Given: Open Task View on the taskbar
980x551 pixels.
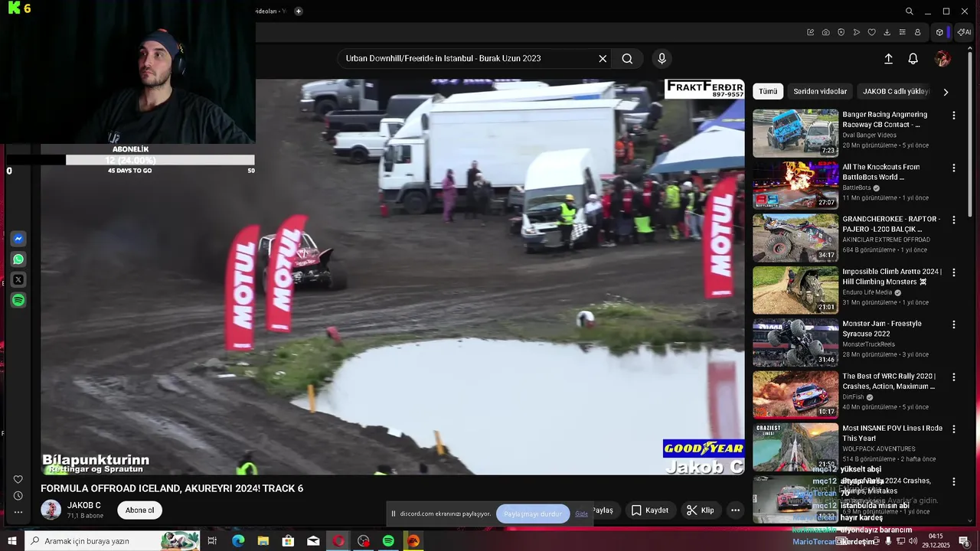Looking at the screenshot, I should [x=212, y=541].
